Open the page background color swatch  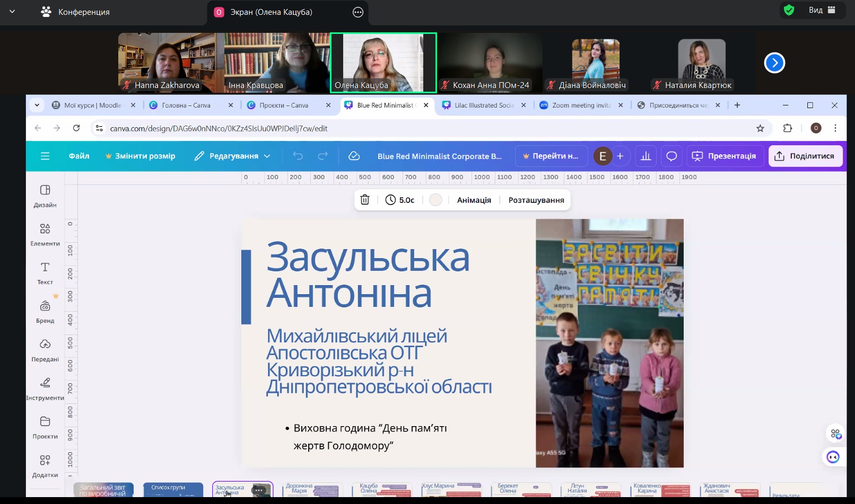[x=435, y=200]
